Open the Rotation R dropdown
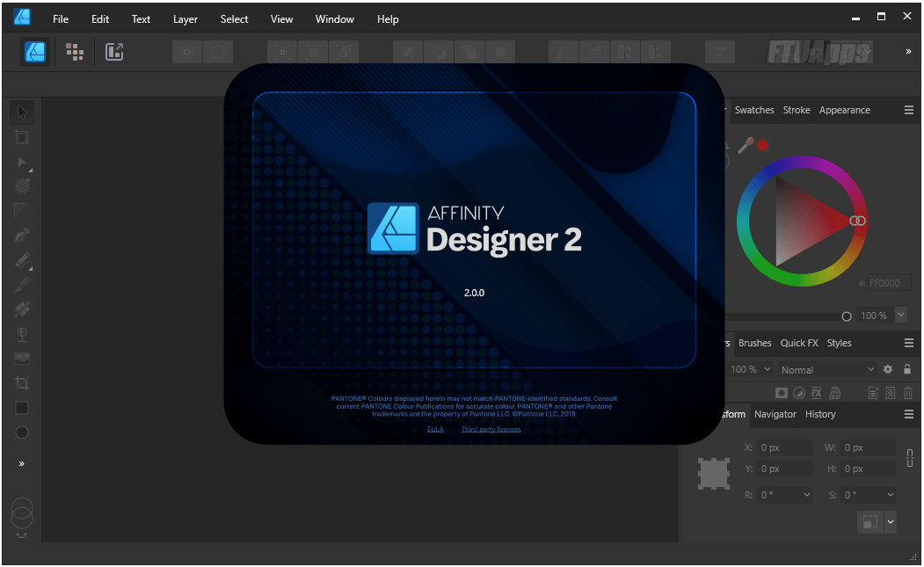Image resolution: width=924 pixels, height=567 pixels. pyautogui.click(x=807, y=495)
